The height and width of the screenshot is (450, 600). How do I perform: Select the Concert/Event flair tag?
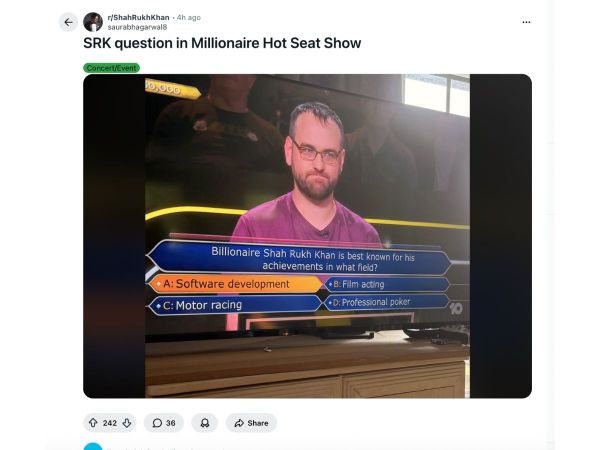coord(111,68)
